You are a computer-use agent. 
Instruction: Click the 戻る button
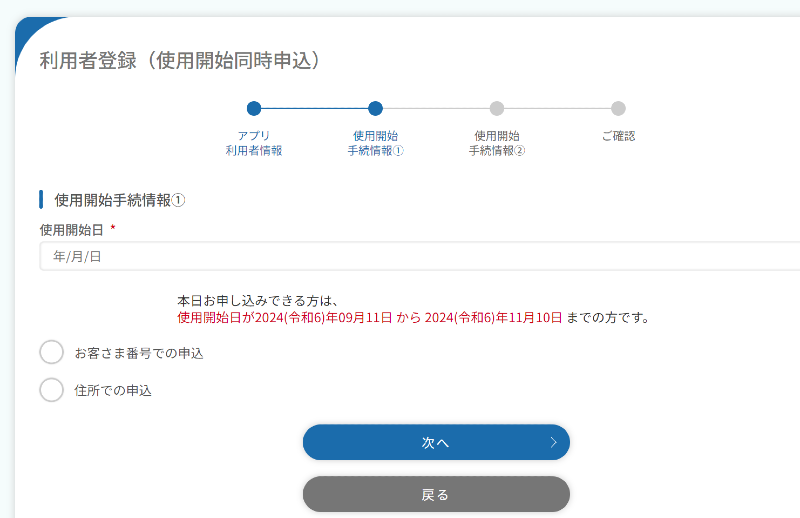pyautogui.click(x=436, y=494)
